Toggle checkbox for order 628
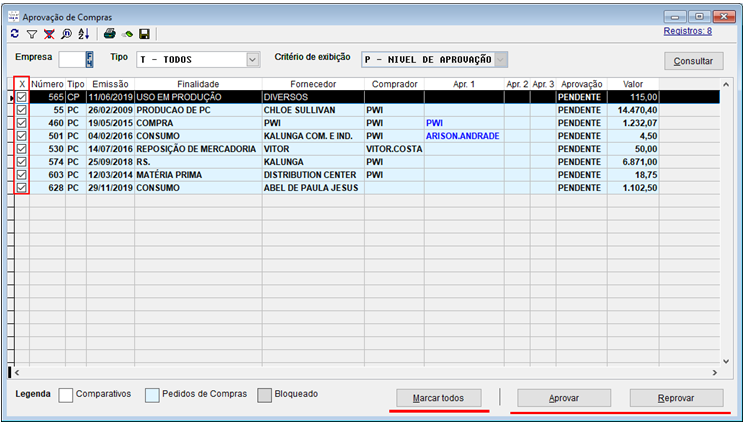The image size is (744, 425). coord(22,188)
